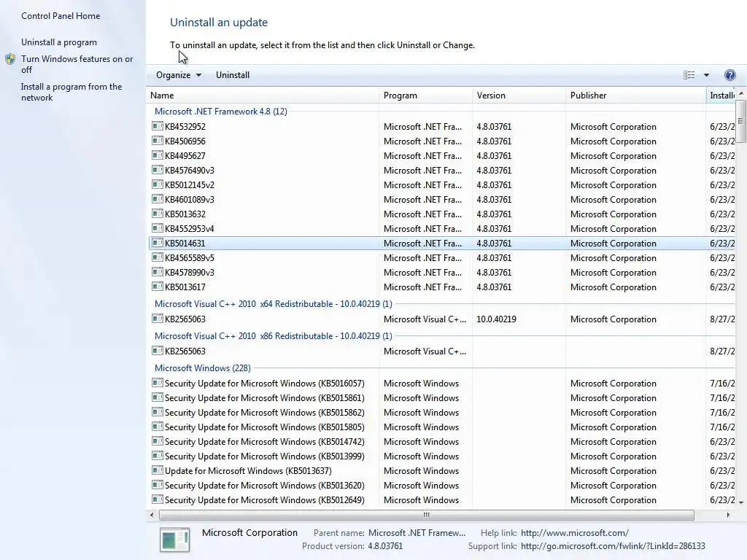Image resolution: width=747 pixels, height=560 pixels.
Task: Collapse the Microsoft Windows (228) group
Action: pyautogui.click(x=203, y=368)
